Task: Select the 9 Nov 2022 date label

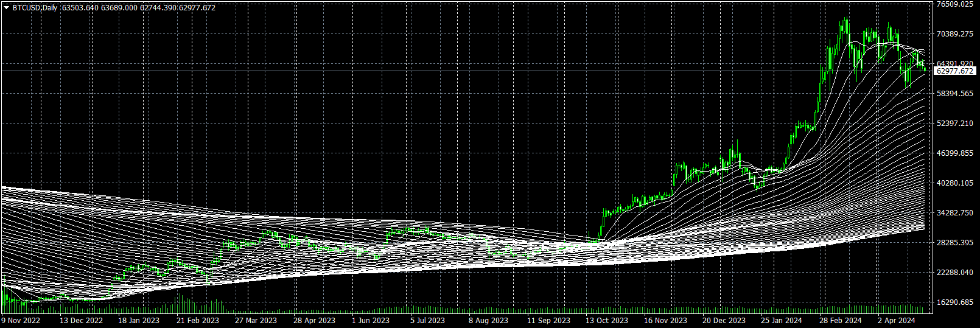Action: pos(21,321)
